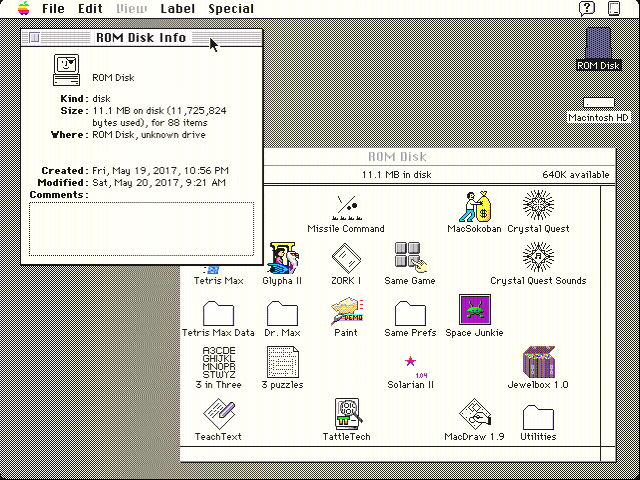The image size is (640, 480).
Task: Select the Tetris Max Data folder
Action: (x=218, y=313)
